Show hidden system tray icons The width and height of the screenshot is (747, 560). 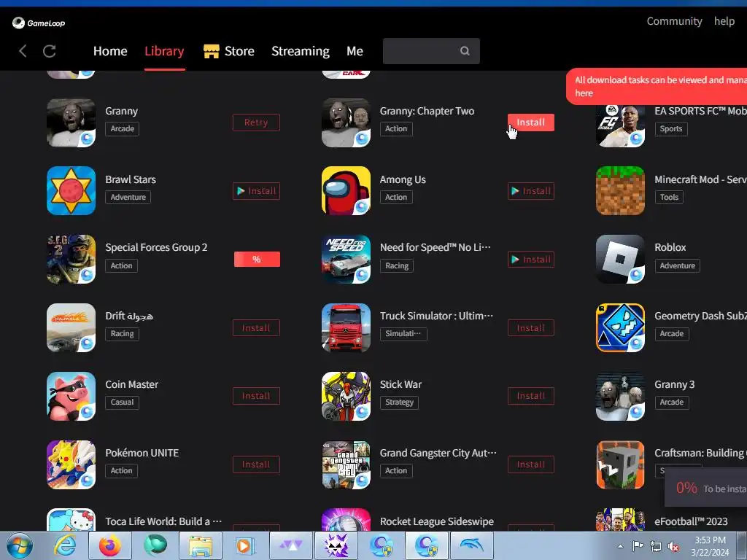tap(620, 546)
